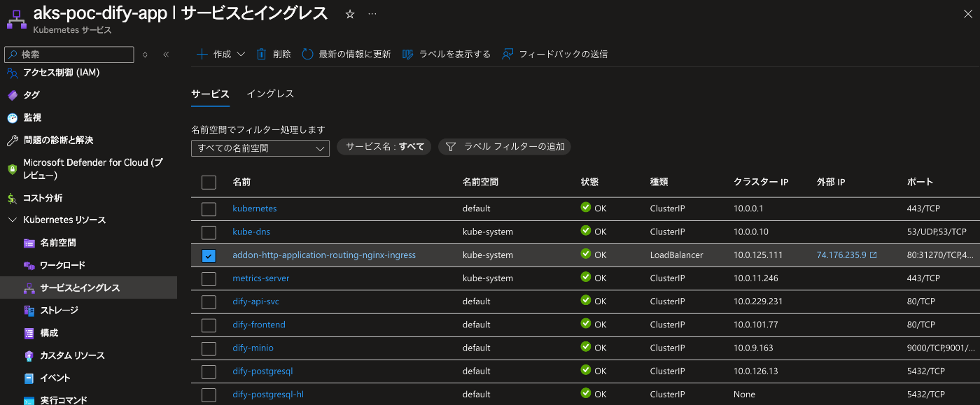Image resolution: width=980 pixels, height=405 pixels.
Task: Check the kubernetes service row checkbox
Action: (209, 208)
